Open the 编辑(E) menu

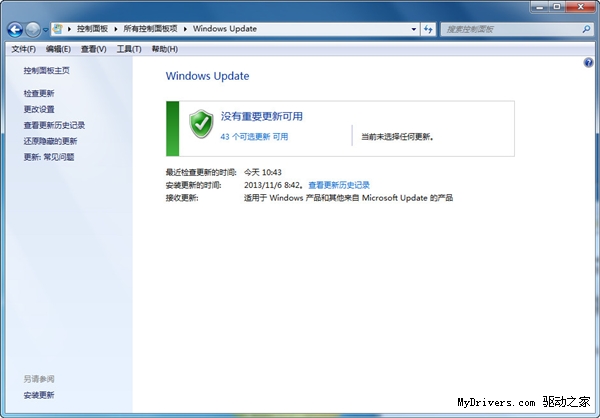coord(58,49)
